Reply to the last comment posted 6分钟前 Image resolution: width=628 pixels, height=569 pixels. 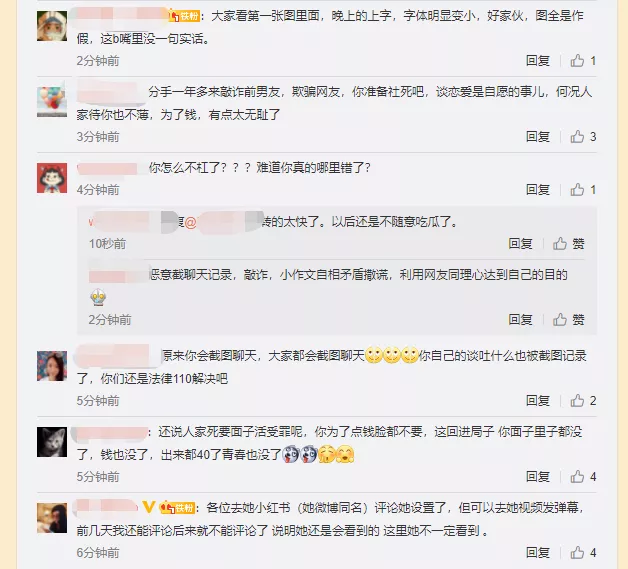pyautogui.click(x=537, y=553)
